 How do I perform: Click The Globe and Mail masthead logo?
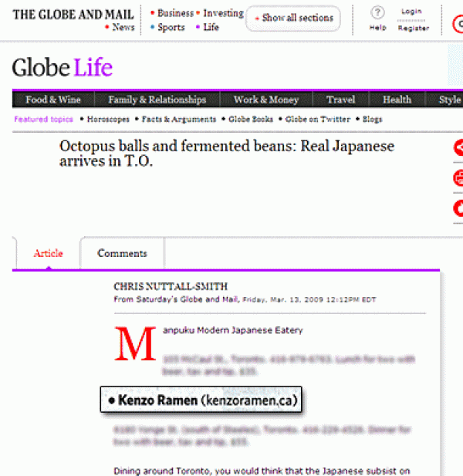click(x=73, y=15)
